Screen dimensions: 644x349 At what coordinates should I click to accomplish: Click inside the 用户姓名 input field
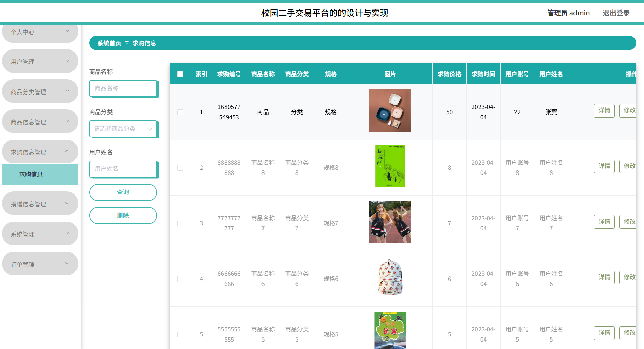(123, 169)
